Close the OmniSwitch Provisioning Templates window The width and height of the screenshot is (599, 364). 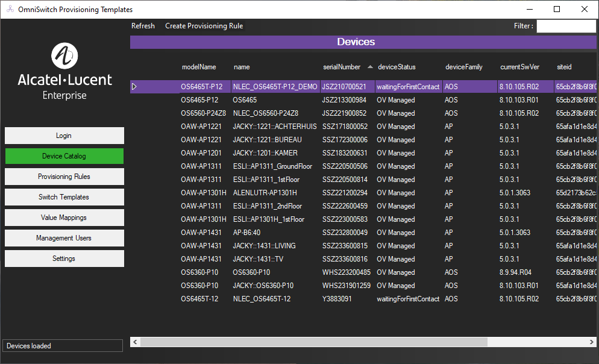[585, 9]
